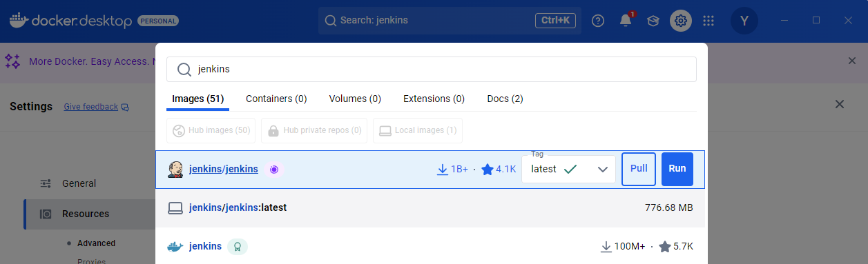Open the Docker apps grid icon
868x264 pixels.
pyautogui.click(x=708, y=21)
